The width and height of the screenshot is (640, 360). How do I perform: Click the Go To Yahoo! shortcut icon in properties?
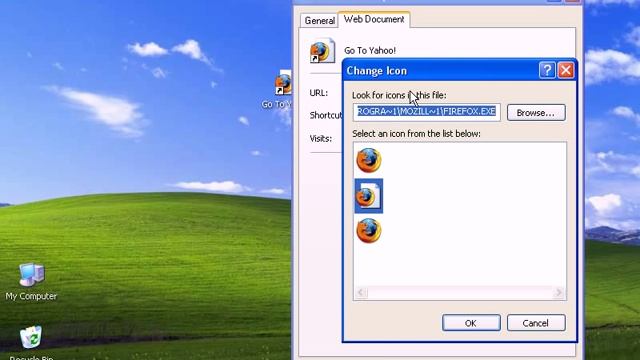coord(322,51)
